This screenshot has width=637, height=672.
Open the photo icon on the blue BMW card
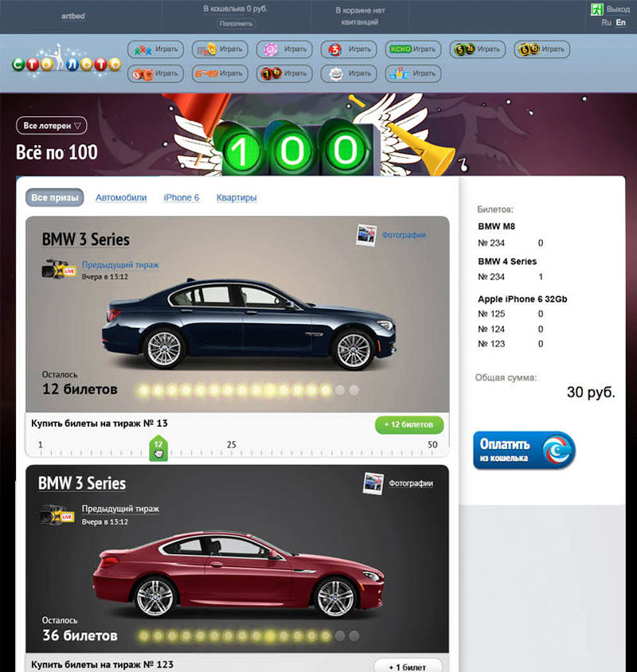pos(366,235)
